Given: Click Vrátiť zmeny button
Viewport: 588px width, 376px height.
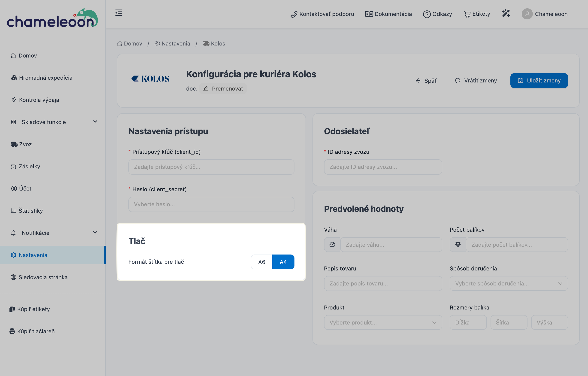Looking at the screenshot, I should point(476,81).
